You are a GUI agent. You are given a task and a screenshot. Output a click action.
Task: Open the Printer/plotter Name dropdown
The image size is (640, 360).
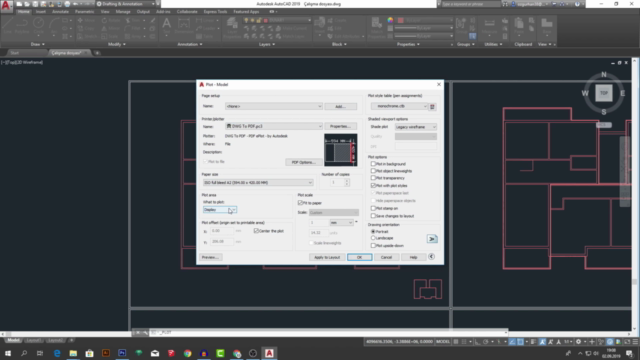tap(273, 126)
